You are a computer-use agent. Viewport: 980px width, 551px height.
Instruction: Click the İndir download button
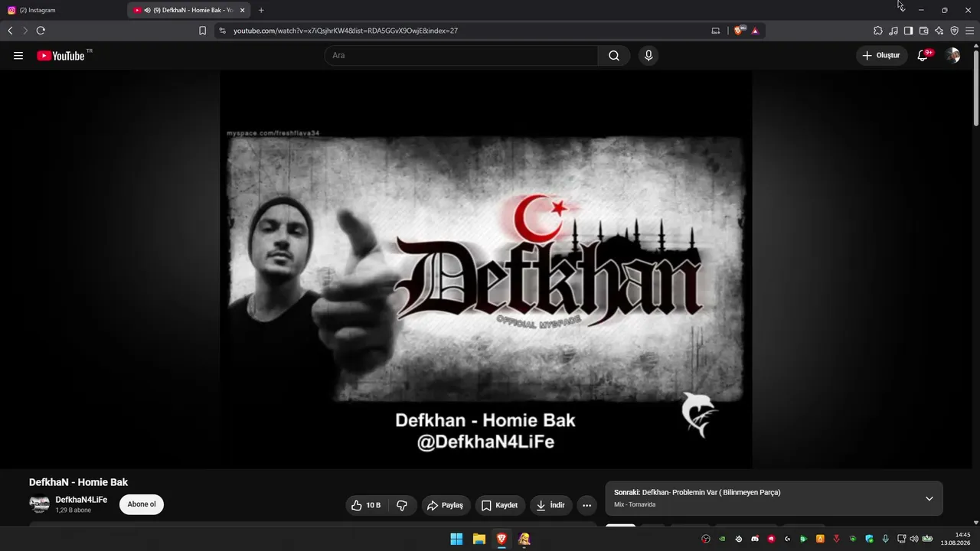[x=551, y=505]
